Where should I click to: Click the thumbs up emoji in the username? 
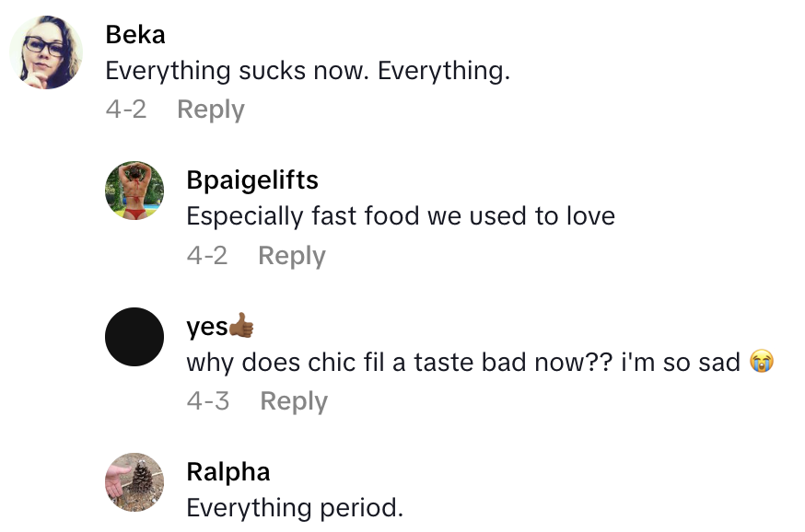pyautogui.click(x=241, y=326)
